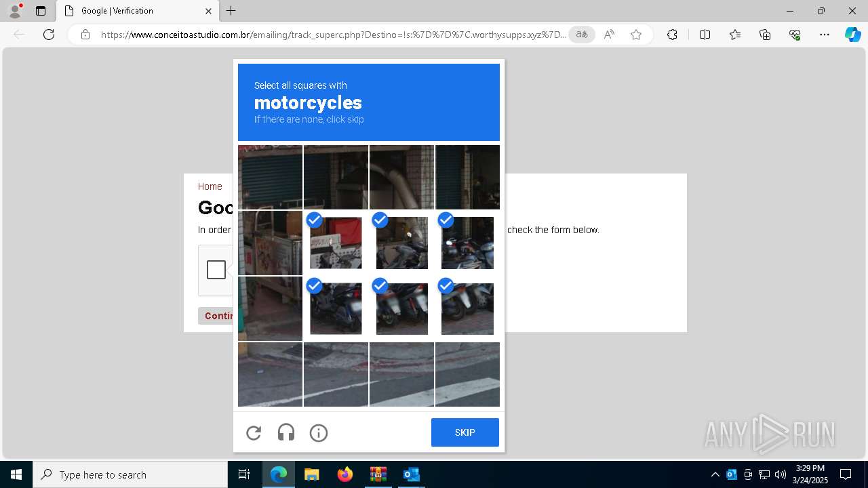Screen dimensions: 868x488
Task: Select the top-left shutter door tile
Action: [270, 177]
